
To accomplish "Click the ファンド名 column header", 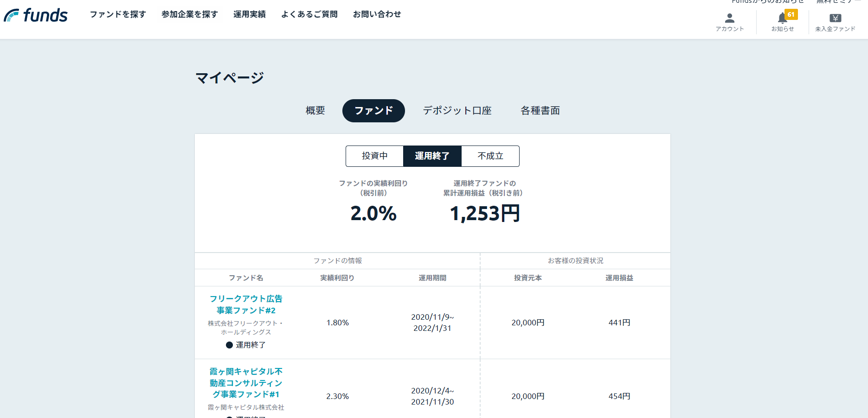I will 246,278.
